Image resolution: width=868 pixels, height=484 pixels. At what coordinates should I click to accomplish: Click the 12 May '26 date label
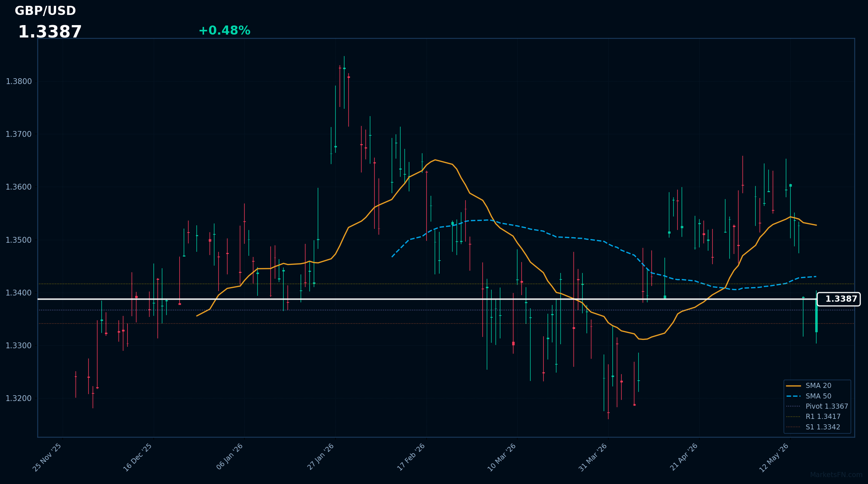pos(774,458)
